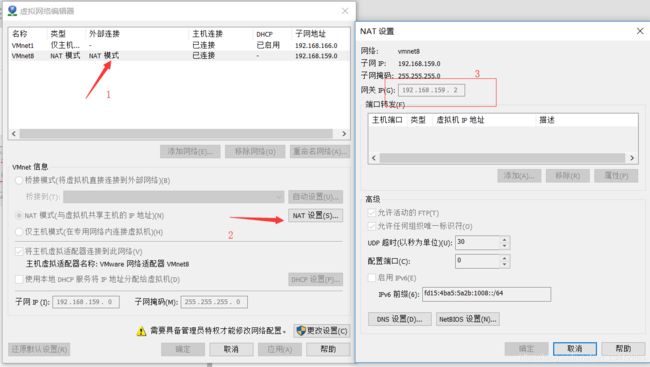Click 还原默认设置 button

coord(39,349)
